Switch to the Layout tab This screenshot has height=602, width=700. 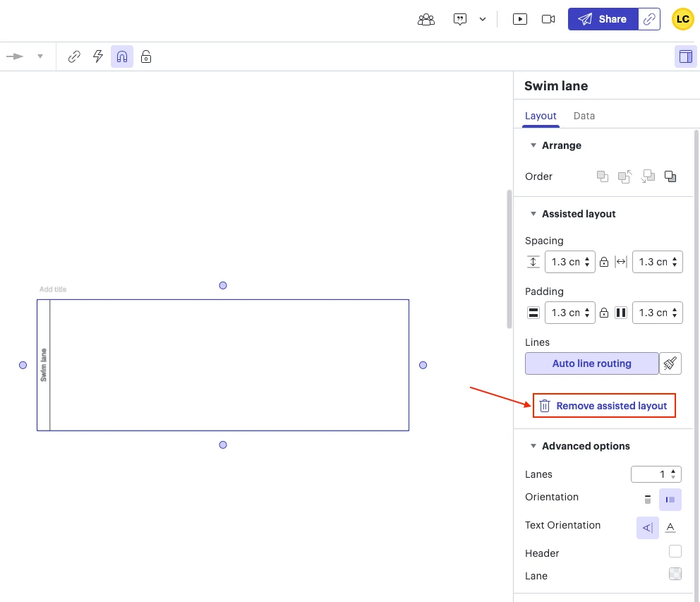tap(541, 116)
